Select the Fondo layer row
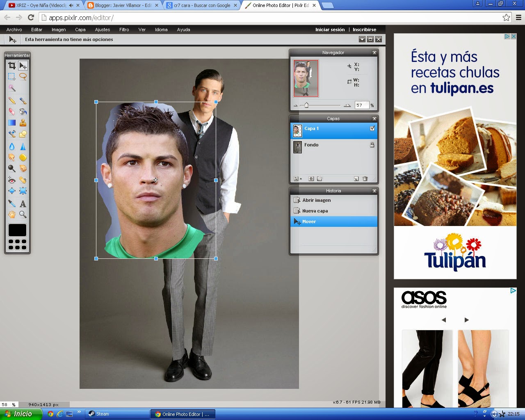The image size is (525, 420). [334, 147]
